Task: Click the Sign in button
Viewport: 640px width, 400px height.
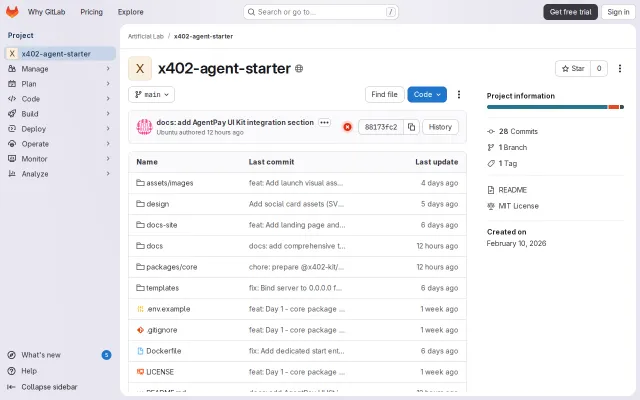Action: pos(618,12)
